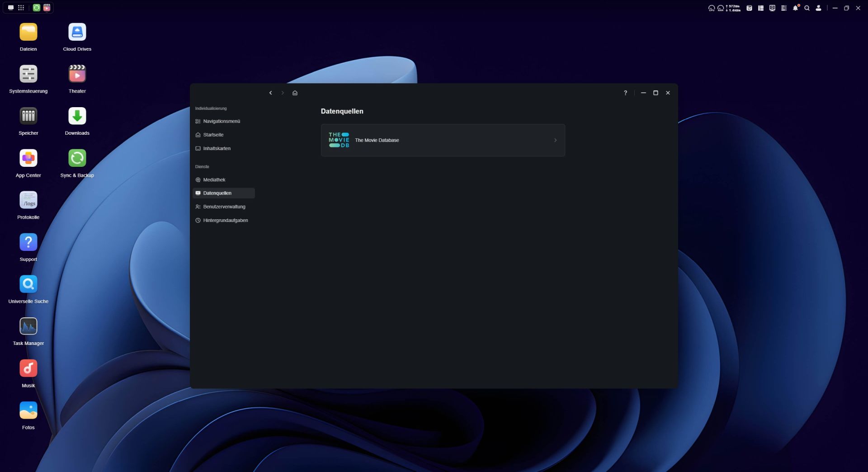
Task: Open notifications via the bell icon
Action: pyautogui.click(x=795, y=8)
